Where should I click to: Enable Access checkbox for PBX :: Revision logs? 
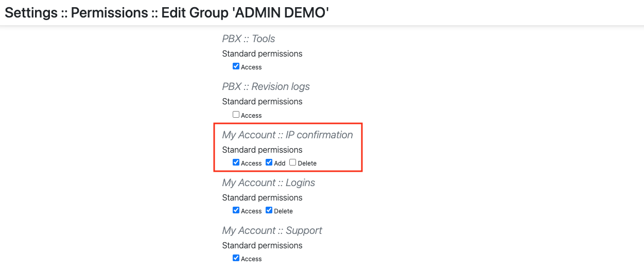(x=236, y=115)
